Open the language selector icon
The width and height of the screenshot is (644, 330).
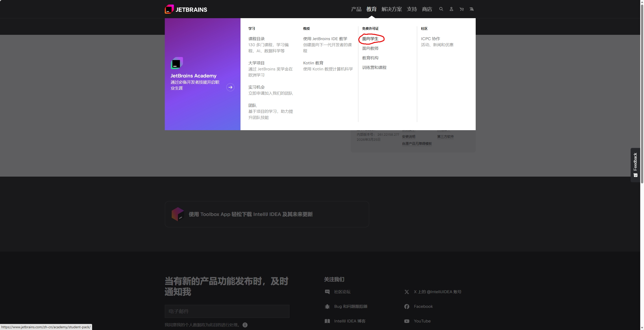(x=472, y=9)
